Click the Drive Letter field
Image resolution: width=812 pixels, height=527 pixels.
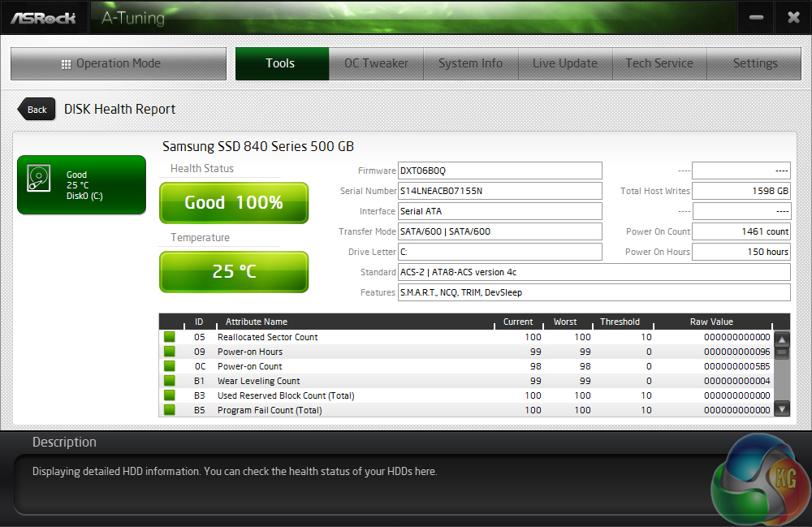pos(499,252)
